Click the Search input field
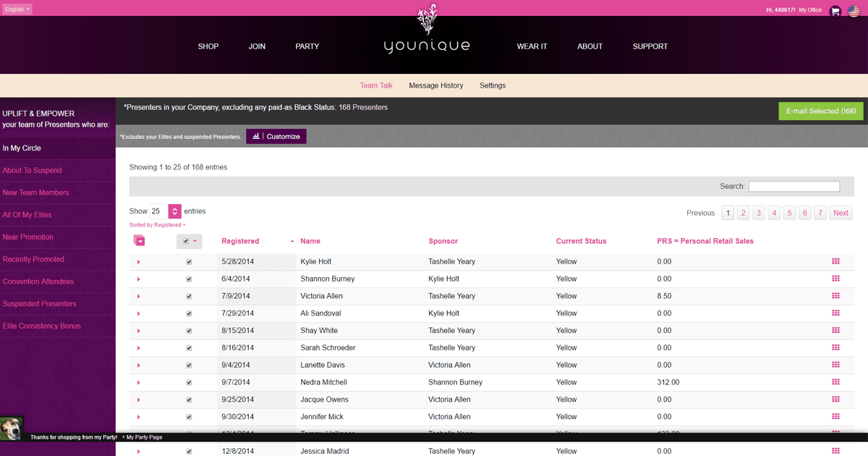The width and height of the screenshot is (868, 456). (x=794, y=186)
